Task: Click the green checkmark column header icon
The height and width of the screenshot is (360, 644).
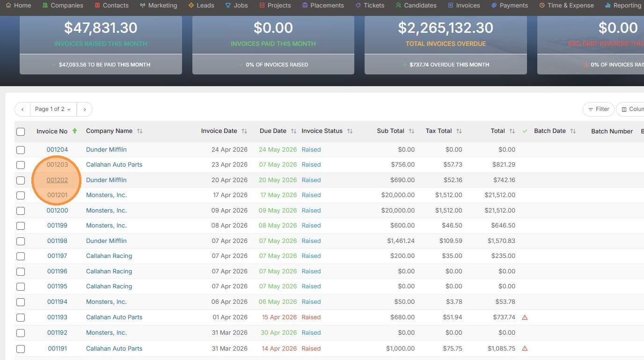Action: pos(525,131)
